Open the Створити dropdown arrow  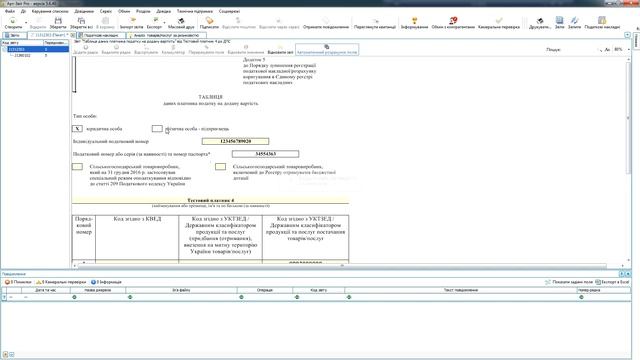tap(26, 23)
